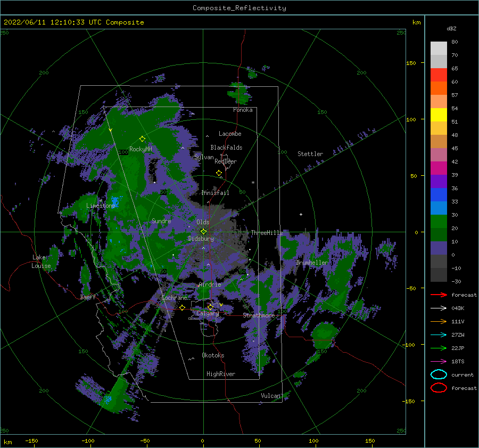This screenshot has width=479, height=448.
Task: Select the red 65 dBZ color swatch
Action: [439, 75]
